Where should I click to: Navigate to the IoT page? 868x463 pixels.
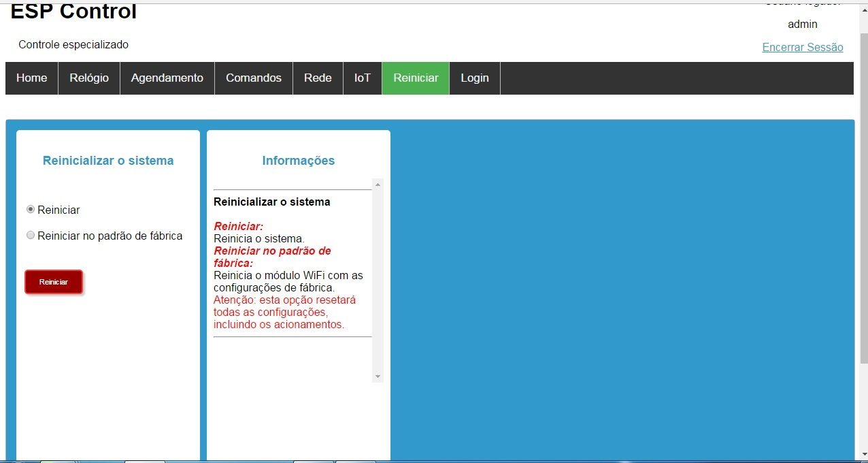(x=363, y=78)
